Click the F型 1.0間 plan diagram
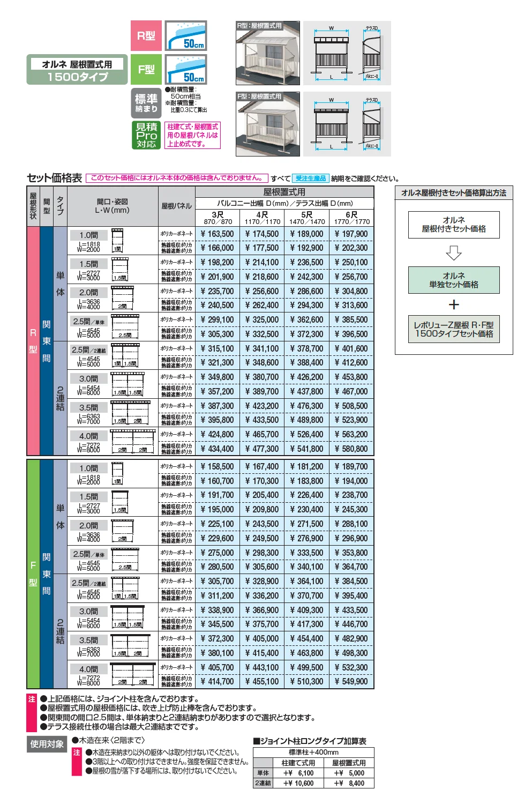This screenshot has height=804, width=532. tap(117, 473)
